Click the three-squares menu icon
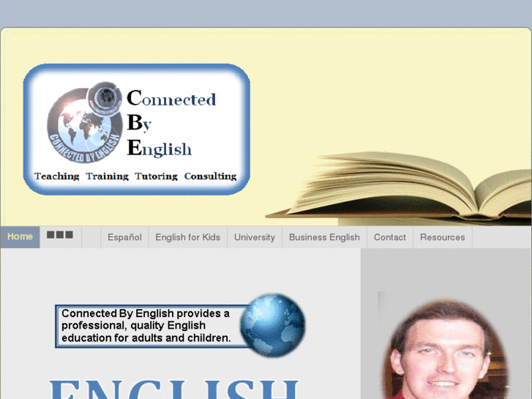The height and width of the screenshot is (399, 532). [x=60, y=235]
